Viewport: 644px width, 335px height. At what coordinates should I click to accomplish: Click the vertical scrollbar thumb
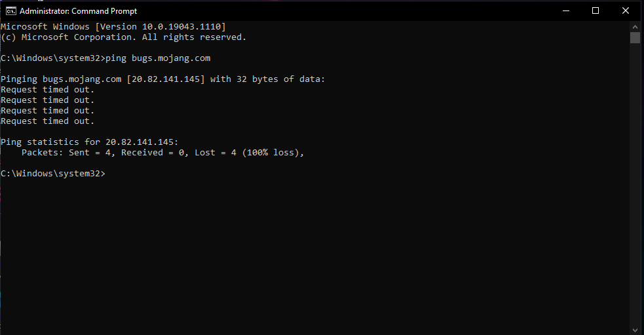635,37
